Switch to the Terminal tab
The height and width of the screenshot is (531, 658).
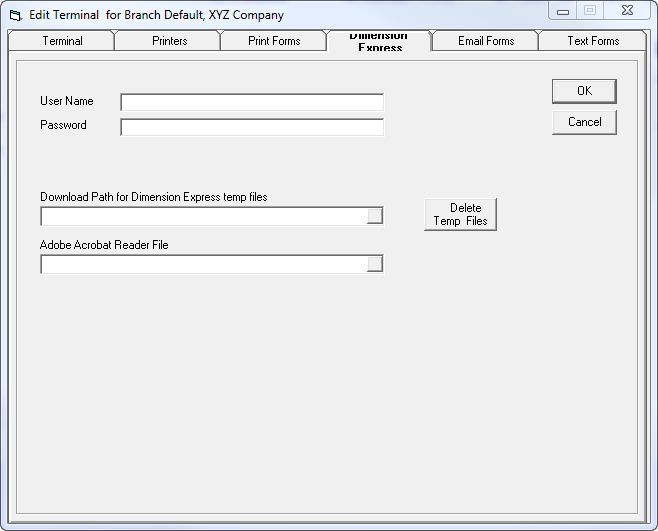61,41
